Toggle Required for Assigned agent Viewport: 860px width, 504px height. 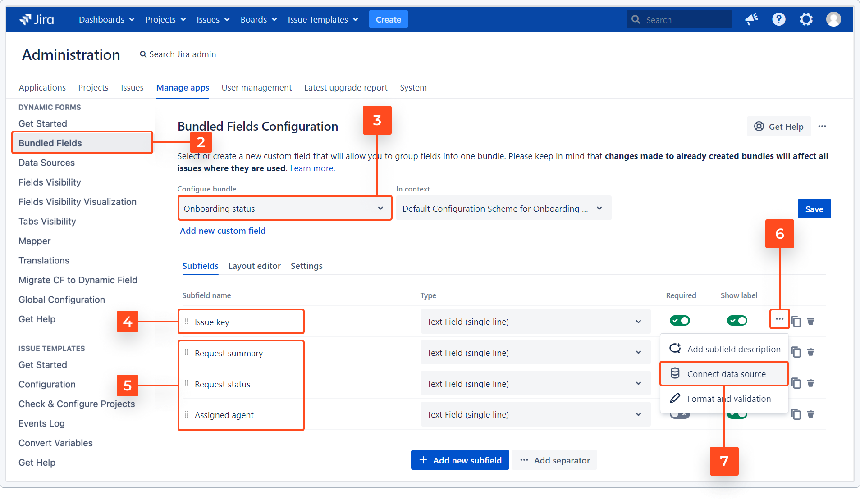(680, 415)
